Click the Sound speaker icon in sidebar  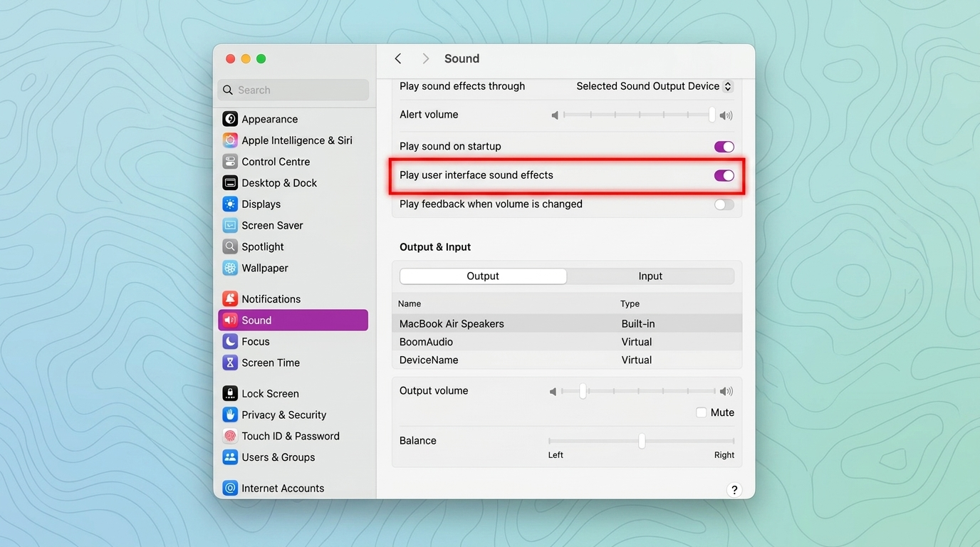tap(230, 321)
